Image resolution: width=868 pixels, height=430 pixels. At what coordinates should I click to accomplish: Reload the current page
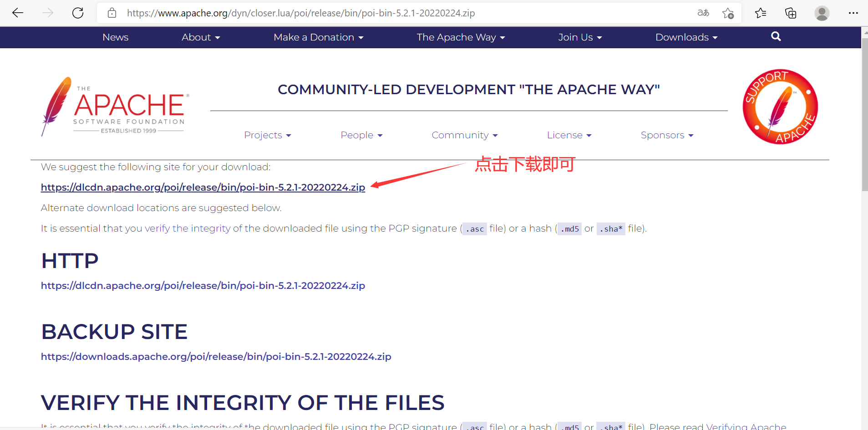click(x=78, y=13)
